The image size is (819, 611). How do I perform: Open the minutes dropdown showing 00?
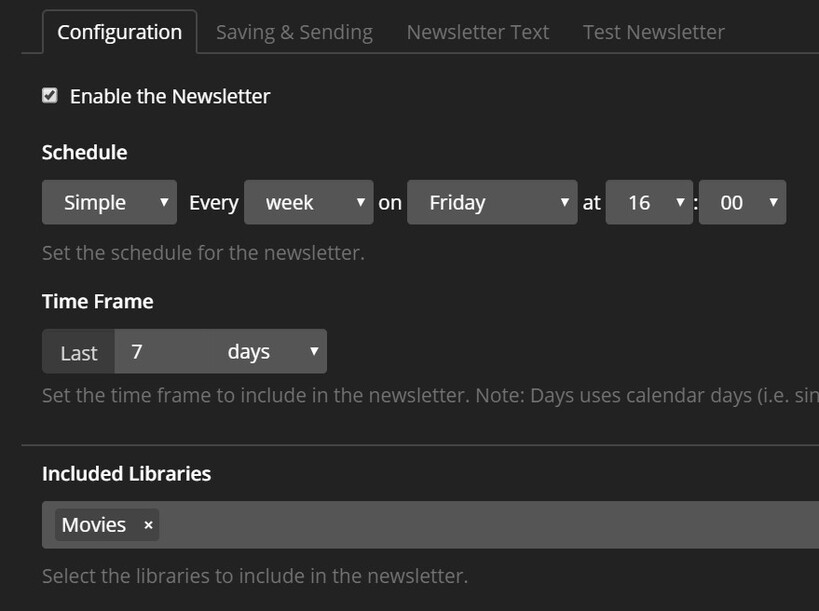[x=742, y=203]
